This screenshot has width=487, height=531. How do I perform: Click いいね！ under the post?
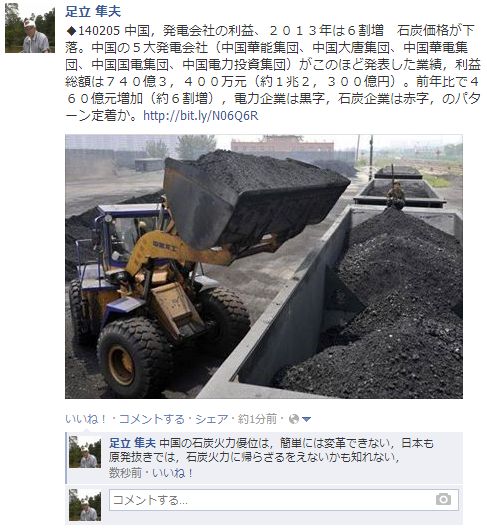pos(86,419)
